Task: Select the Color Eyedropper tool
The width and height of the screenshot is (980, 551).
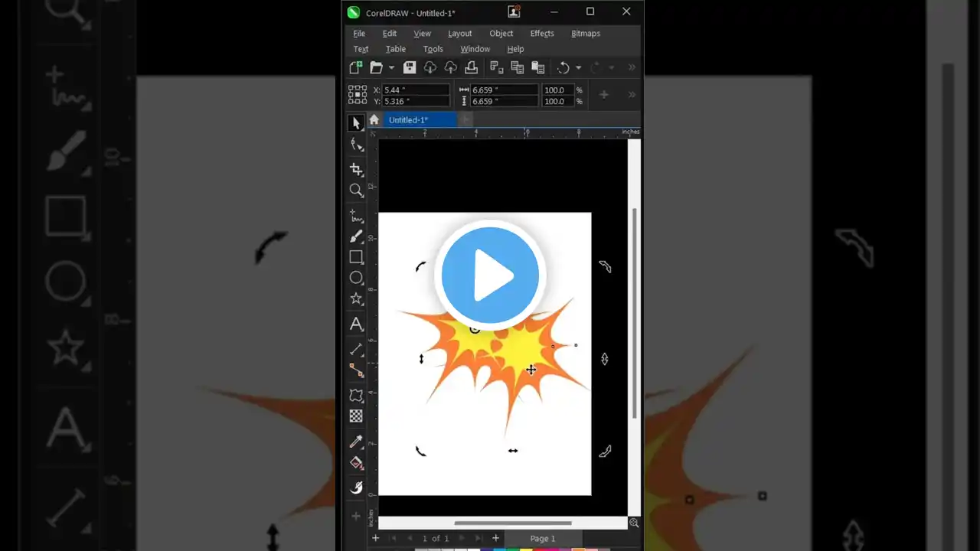Action: point(356,442)
